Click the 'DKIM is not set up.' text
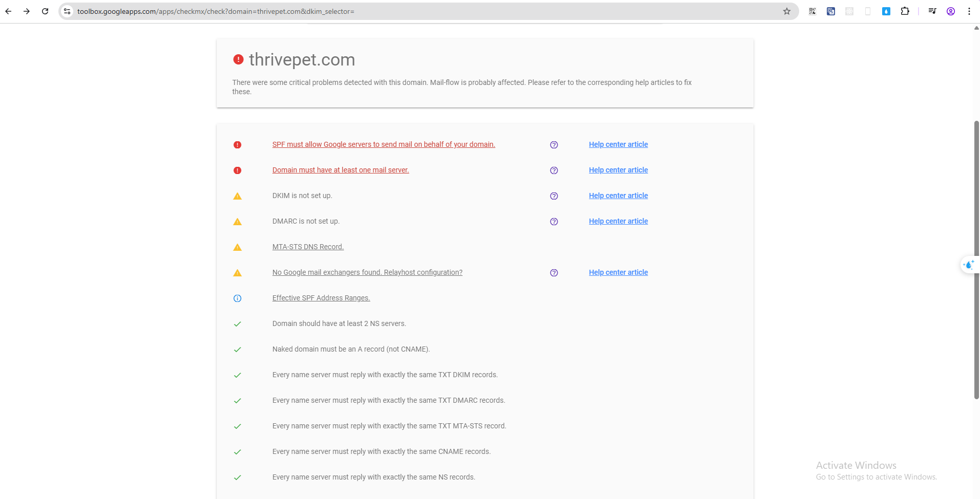980x499 pixels. [302, 196]
